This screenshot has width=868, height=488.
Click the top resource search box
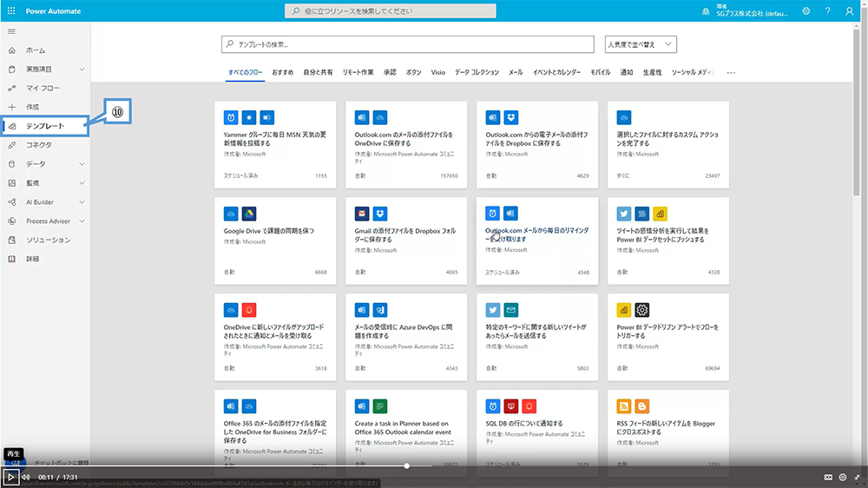click(391, 11)
